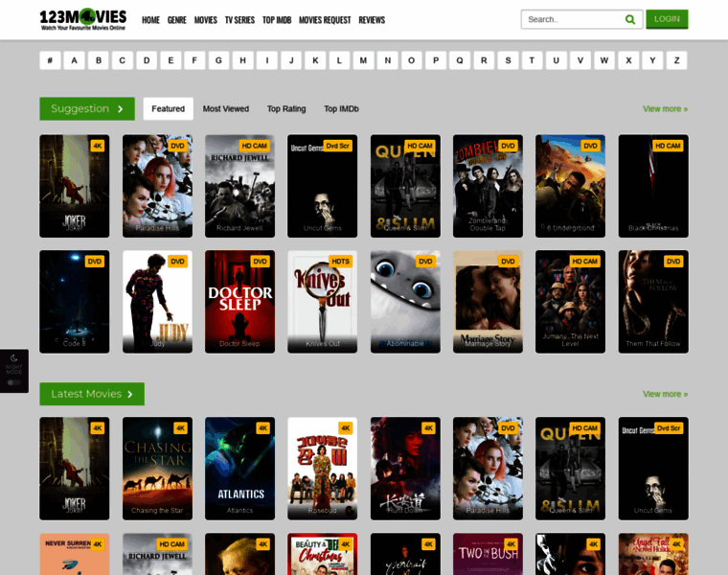The width and height of the screenshot is (728, 575).
Task: Open Code 8 movie poster
Action: tap(75, 302)
